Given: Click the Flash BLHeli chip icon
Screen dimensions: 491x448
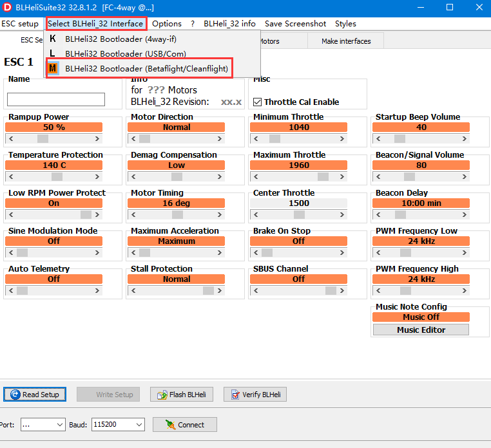Looking at the screenshot, I should click(162, 395).
